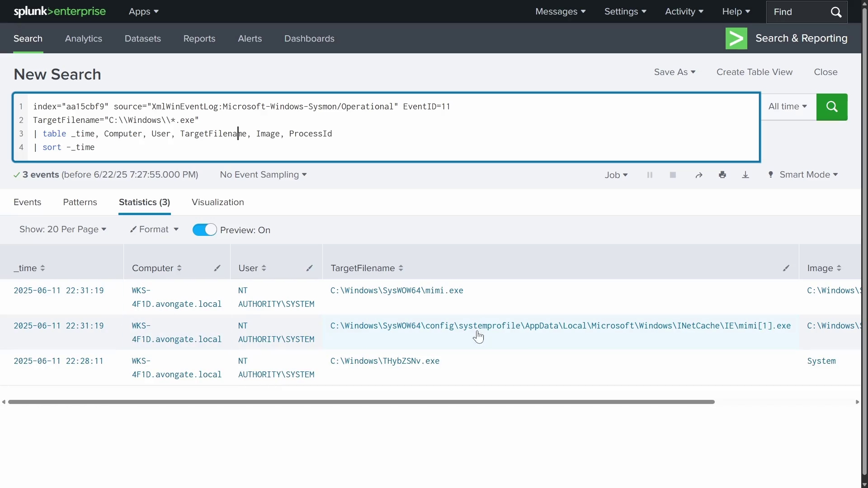This screenshot has width=868, height=488.
Task: Click pencil edit icon in TargetFilename column
Action: [786, 268]
